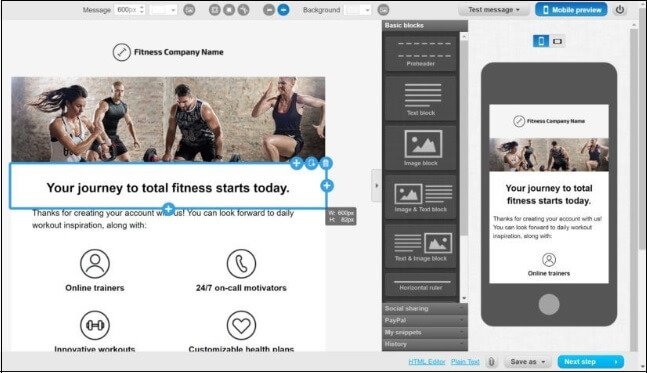Click the delete trash icon on selected block
The image size is (647, 373).
tap(326, 163)
